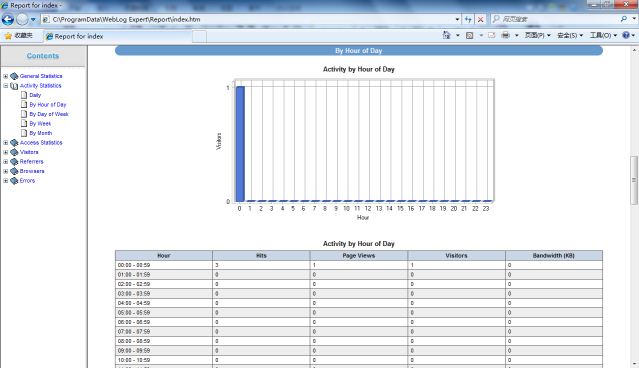Click the Activity Statistics open book icon
This screenshot has width=639, height=368.
14,86
